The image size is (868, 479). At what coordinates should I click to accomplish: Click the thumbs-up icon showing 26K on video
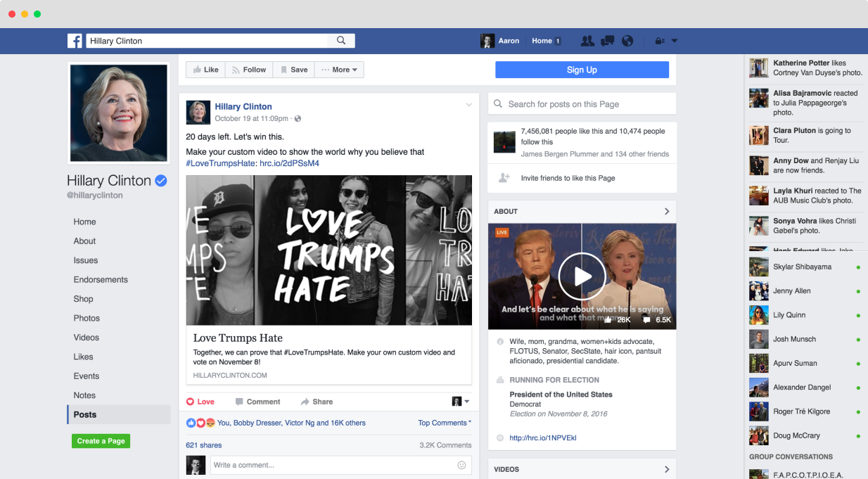608,319
